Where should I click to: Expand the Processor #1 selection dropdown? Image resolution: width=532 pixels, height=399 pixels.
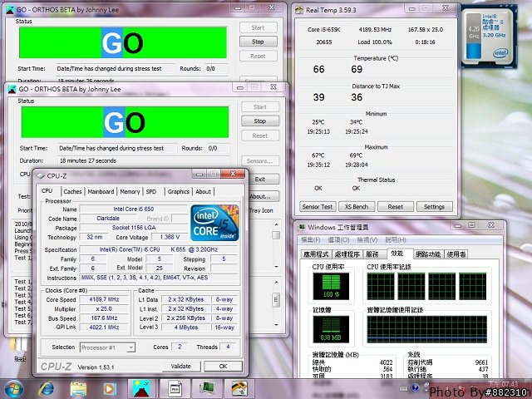pyautogui.click(x=131, y=347)
